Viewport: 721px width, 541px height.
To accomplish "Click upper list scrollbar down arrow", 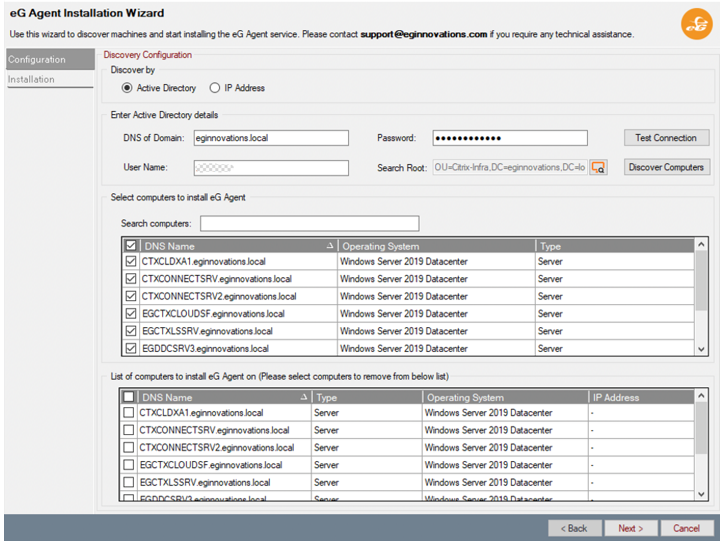I will click(701, 349).
